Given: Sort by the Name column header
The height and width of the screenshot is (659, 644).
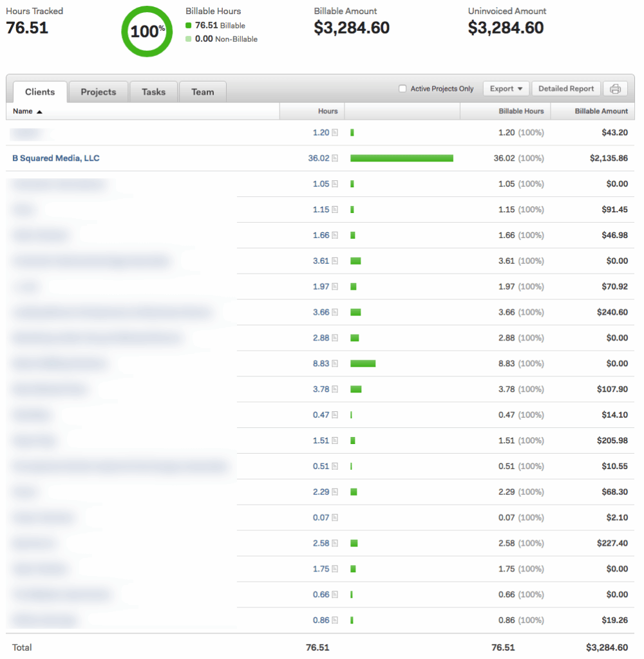Looking at the screenshot, I should coord(27,111).
